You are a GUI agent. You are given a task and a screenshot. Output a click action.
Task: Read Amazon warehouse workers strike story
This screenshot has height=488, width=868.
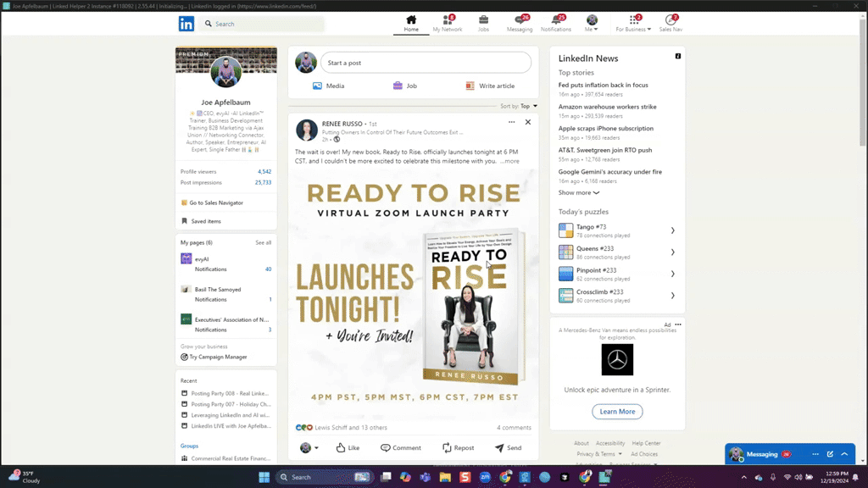[x=607, y=107]
